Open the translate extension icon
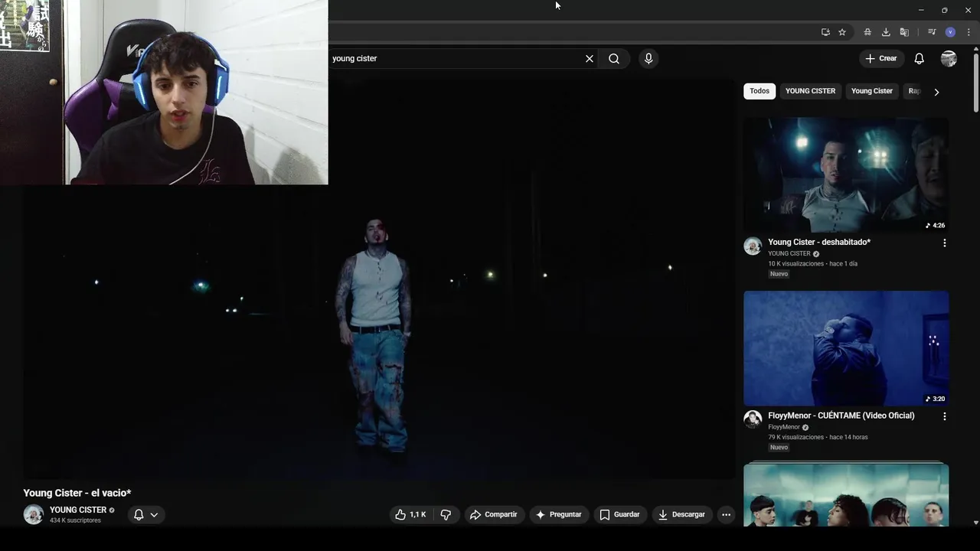This screenshot has height=551, width=980. tap(904, 32)
